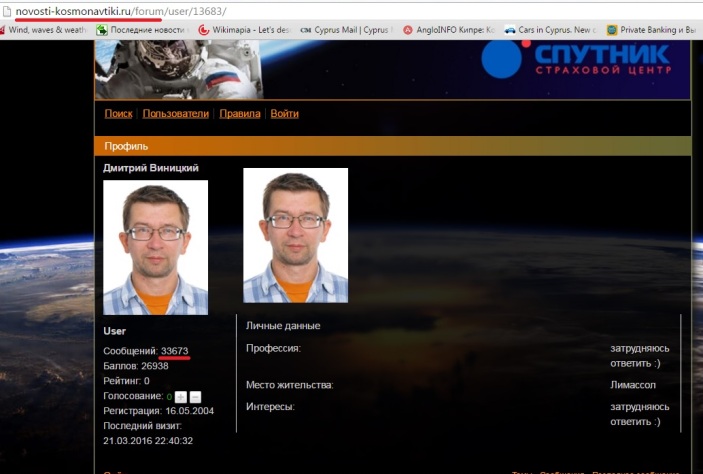Click the username Дмитрий Виницкий
Screen dimensions: 703x474
pyautogui.click(x=151, y=168)
